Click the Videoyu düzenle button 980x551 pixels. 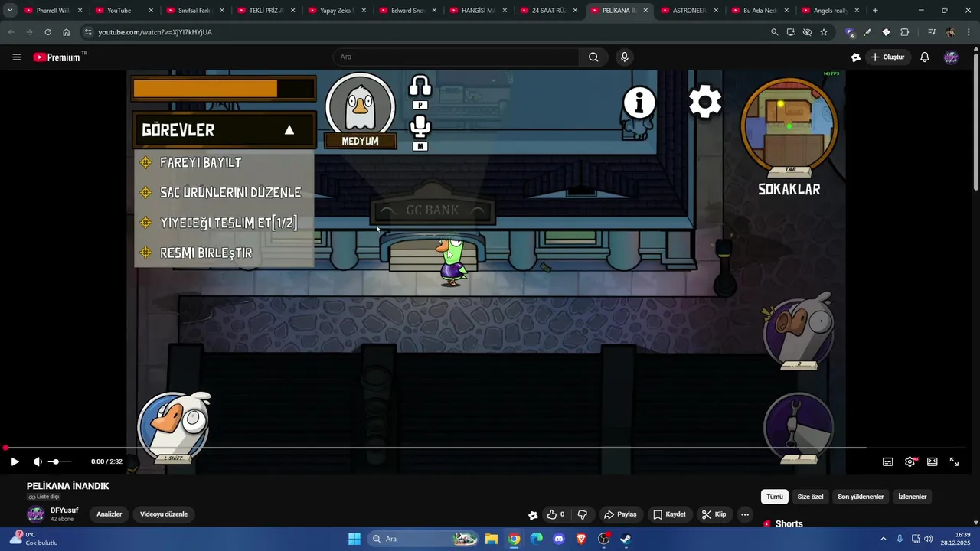tap(164, 514)
